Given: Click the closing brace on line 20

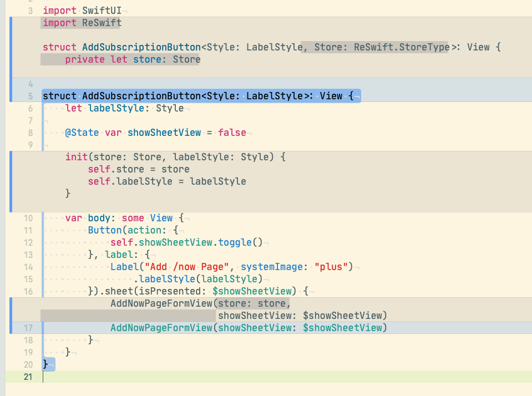Looking at the screenshot, I should [45, 365].
